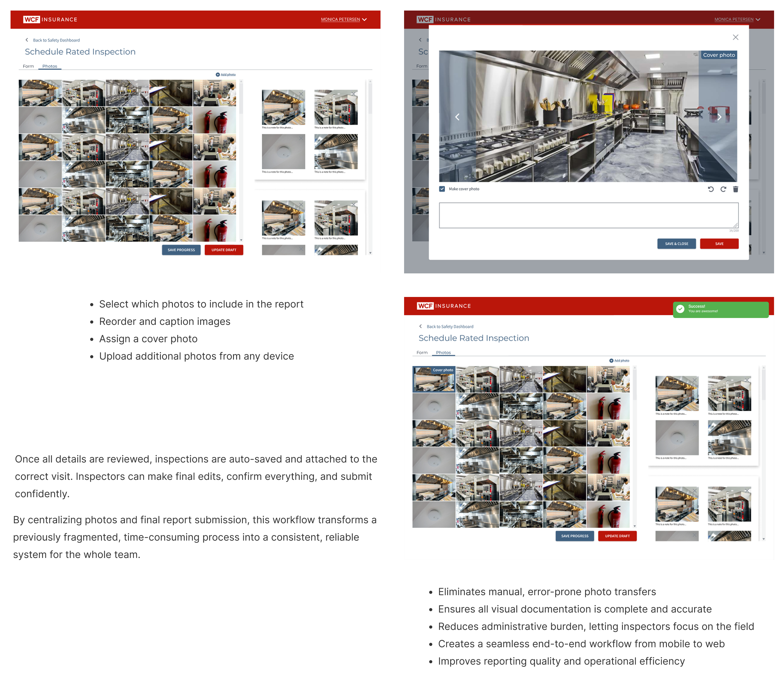784x677 pixels.
Task: Delete photo using the trash icon
Action: 736,189
